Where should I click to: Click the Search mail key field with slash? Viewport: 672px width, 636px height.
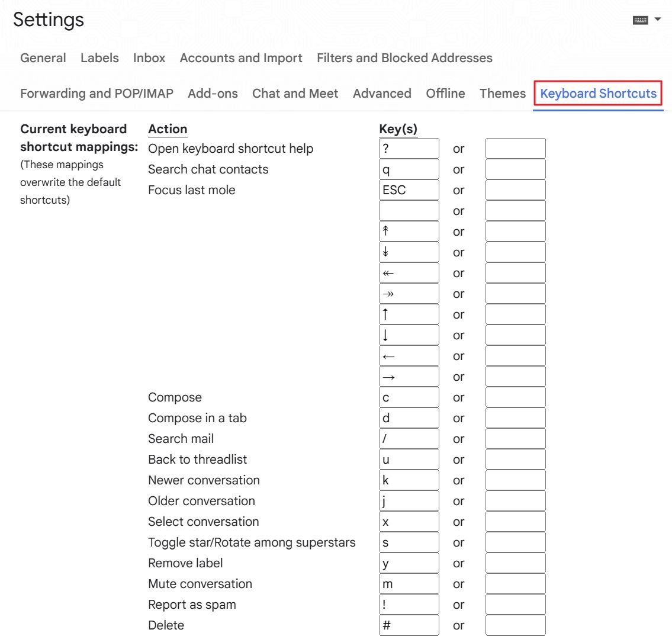pos(409,438)
